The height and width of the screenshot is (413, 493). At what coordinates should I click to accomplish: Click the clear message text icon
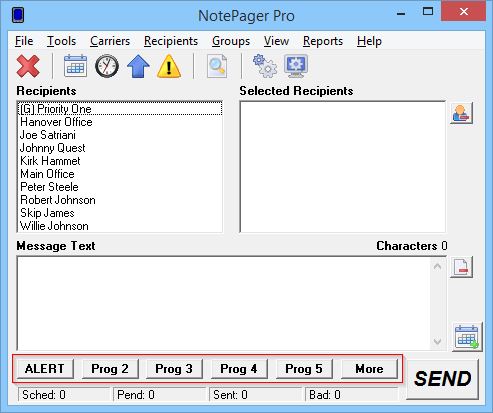[x=461, y=267]
